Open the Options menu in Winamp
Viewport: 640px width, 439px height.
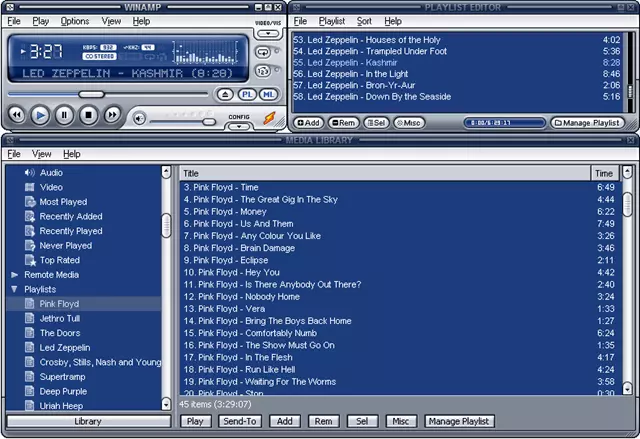click(x=75, y=21)
